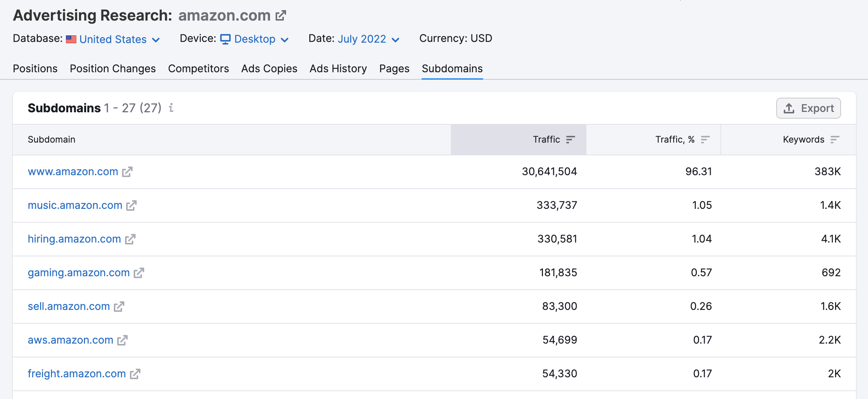Click the traffic value 54,330
Viewport: 868px width, 399px height.
pyautogui.click(x=560, y=374)
